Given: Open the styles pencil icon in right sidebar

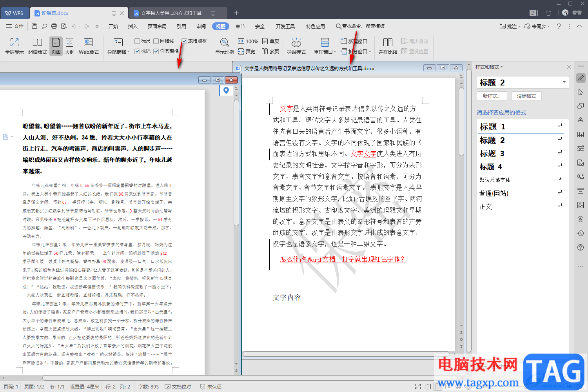Looking at the screenshot, I should (x=581, y=78).
